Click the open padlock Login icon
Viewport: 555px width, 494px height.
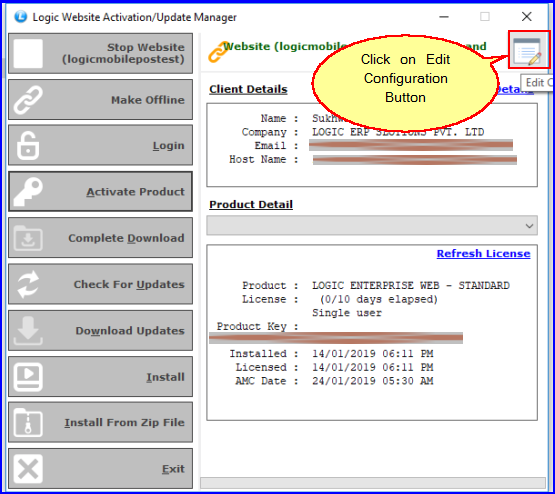pos(28,145)
